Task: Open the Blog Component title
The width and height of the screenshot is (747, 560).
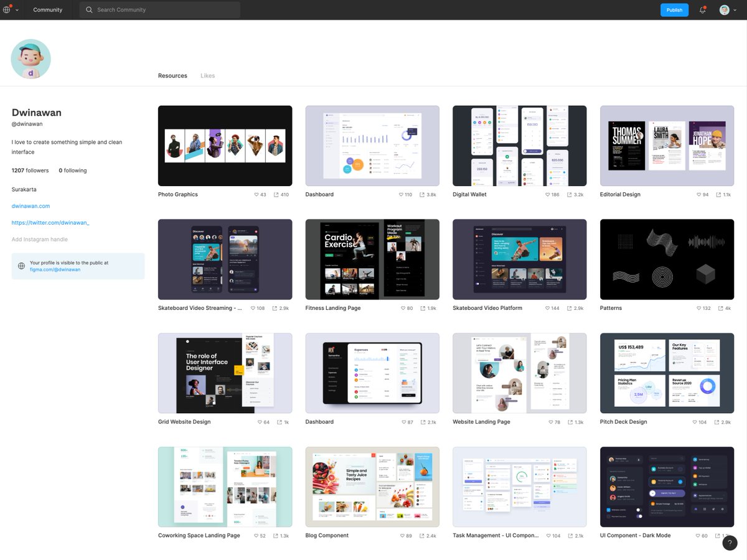Action: [x=327, y=536]
